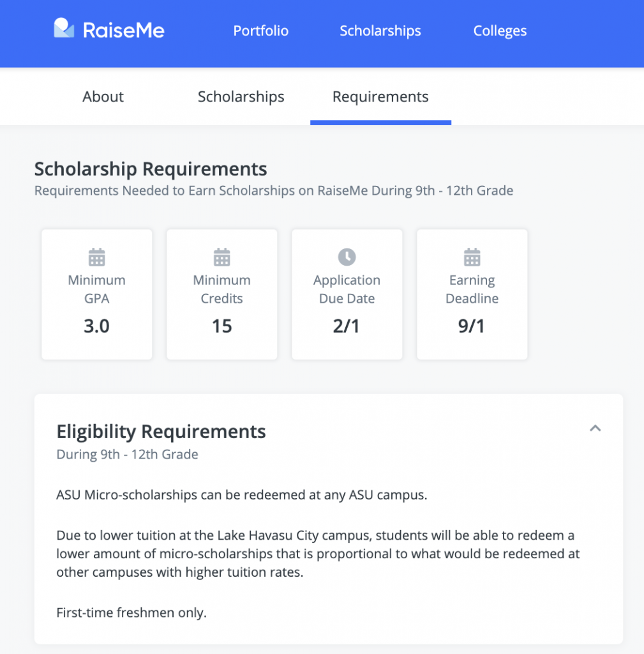Click the clock icon above Application Due Date

[347, 257]
